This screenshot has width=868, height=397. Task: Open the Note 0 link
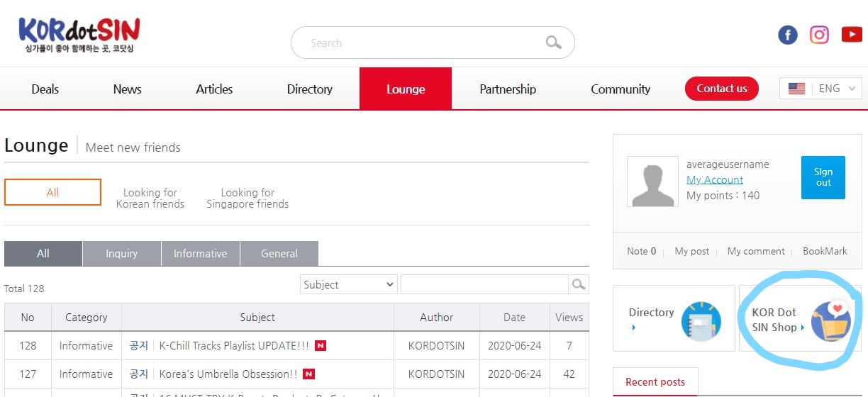click(x=641, y=251)
